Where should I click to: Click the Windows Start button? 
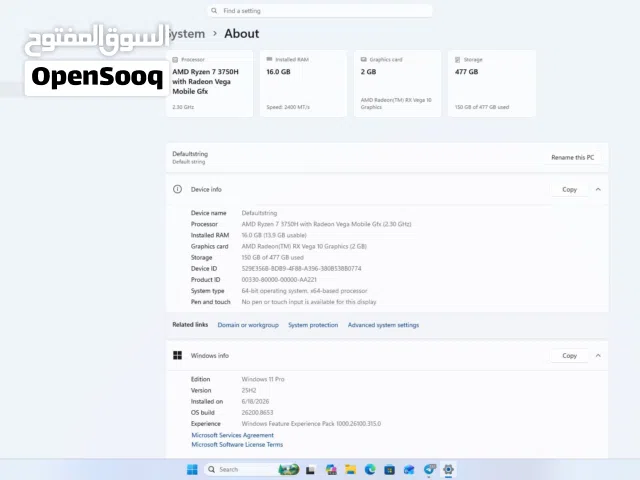click(192, 469)
